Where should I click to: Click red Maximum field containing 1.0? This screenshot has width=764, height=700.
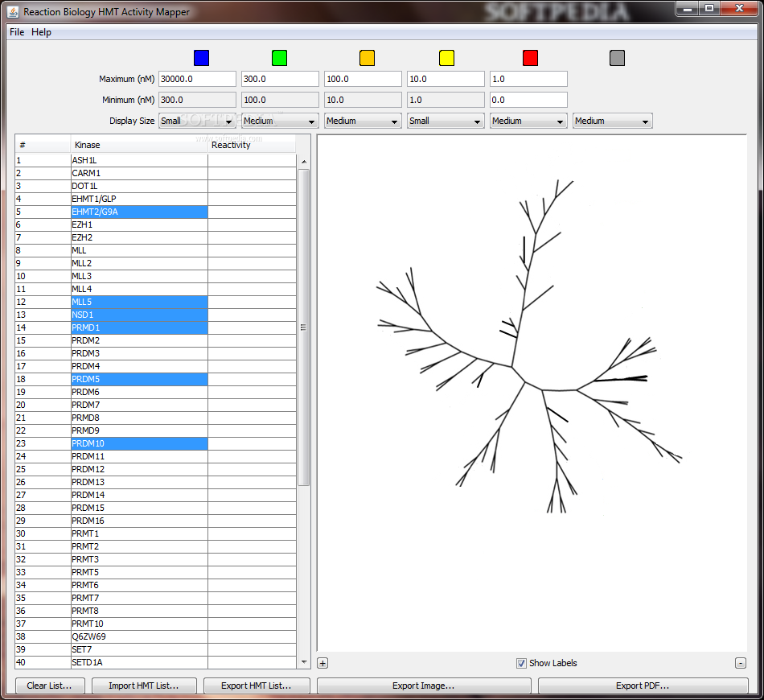(528, 79)
